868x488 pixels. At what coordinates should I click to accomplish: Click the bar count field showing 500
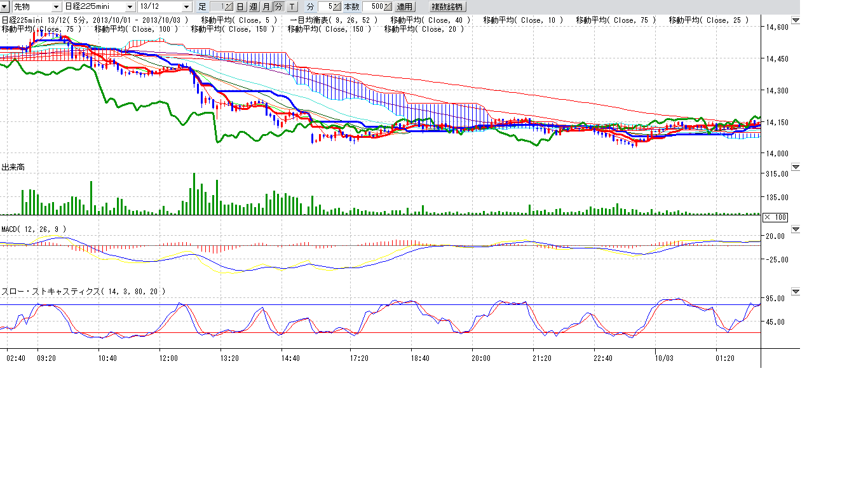[x=375, y=6]
